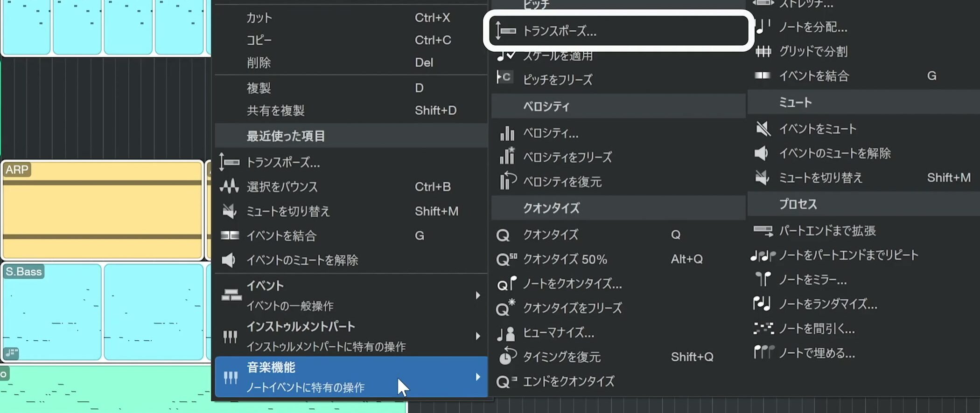Expand the 音楽機能 submenu arrow
Screen dimensions: 980x413
(x=477, y=377)
